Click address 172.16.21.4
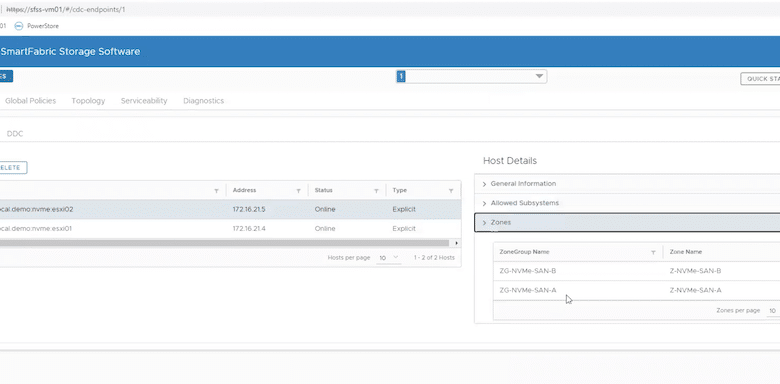The width and height of the screenshot is (780, 384). 249,229
